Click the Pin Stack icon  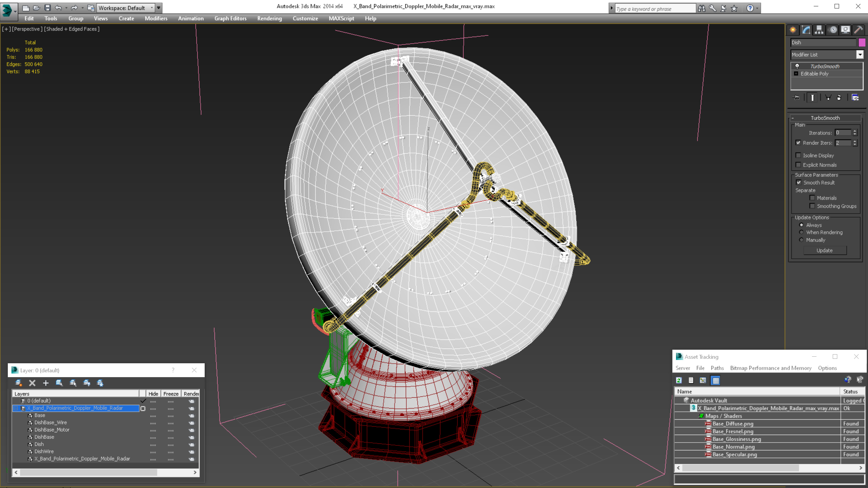(x=796, y=97)
